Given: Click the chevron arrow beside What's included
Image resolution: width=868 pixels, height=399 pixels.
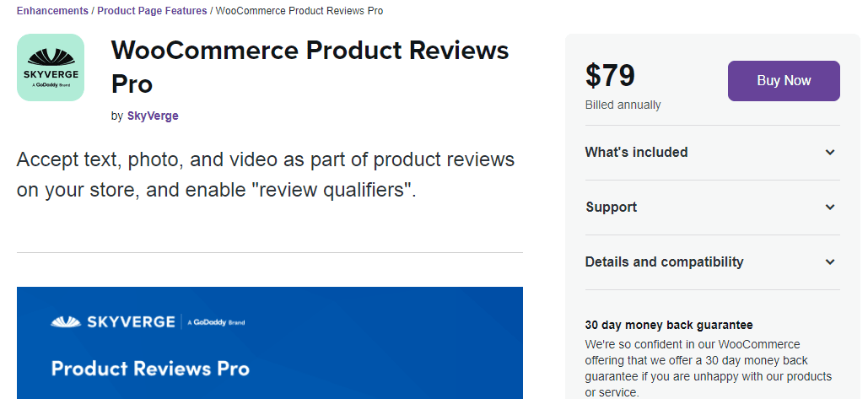Looking at the screenshot, I should pos(830,153).
